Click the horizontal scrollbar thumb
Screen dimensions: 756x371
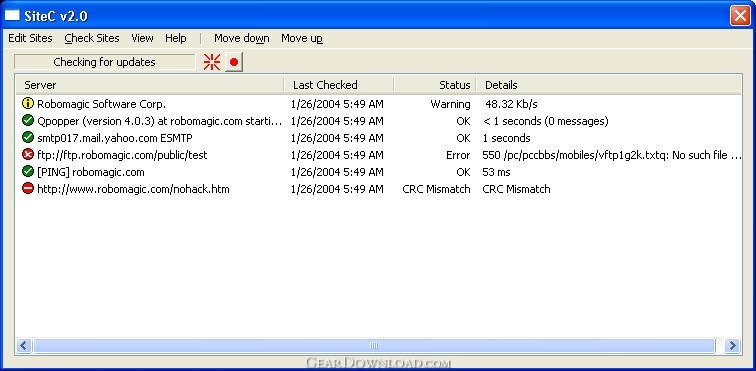point(374,345)
